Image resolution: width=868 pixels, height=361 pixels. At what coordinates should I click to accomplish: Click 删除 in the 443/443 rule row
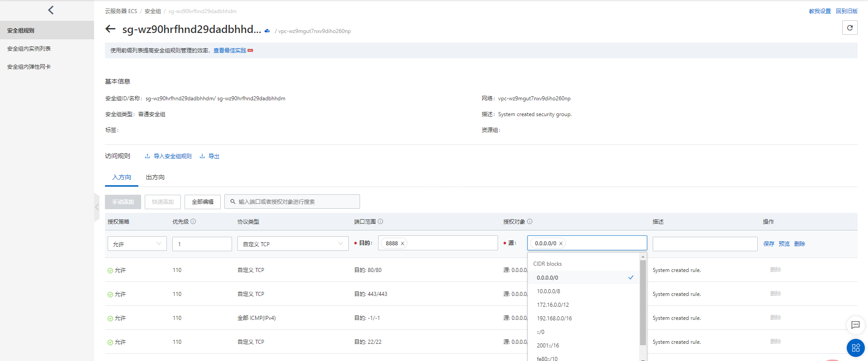pyautogui.click(x=776, y=293)
